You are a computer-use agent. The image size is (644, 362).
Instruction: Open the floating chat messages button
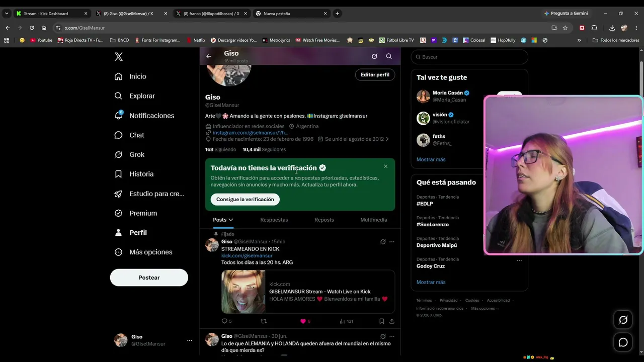pyautogui.click(x=623, y=342)
